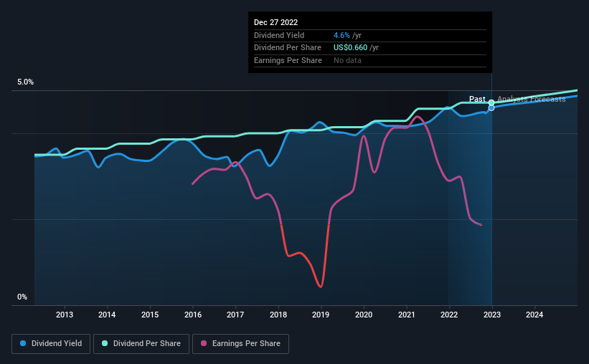Image resolution: width=589 pixels, height=364 pixels.
Task: Click the 2018 x-axis label
Action: [278, 315]
